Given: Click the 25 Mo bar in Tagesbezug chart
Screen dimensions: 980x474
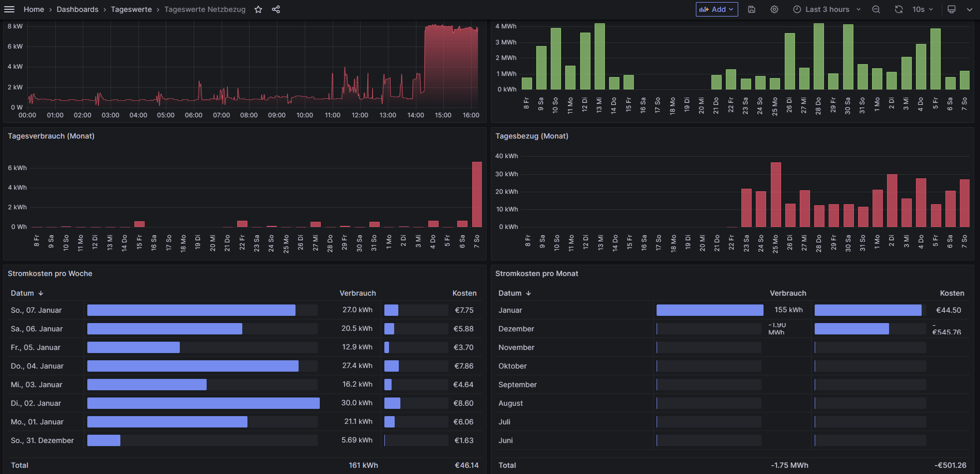Looking at the screenshot, I should click(x=775, y=194).
